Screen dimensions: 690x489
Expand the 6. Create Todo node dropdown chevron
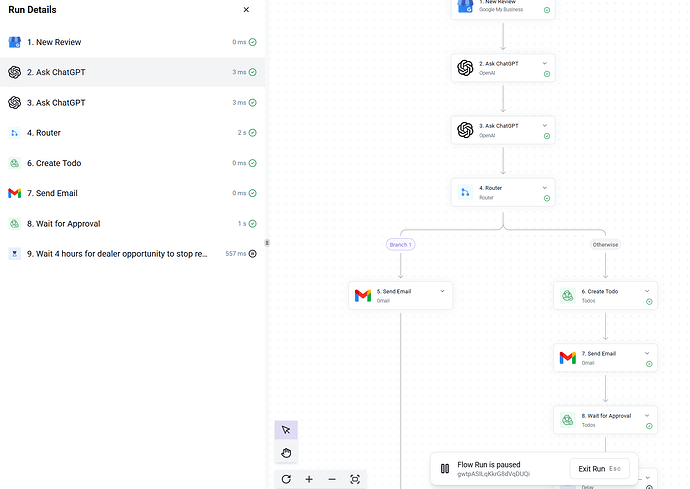click(647, 291)
